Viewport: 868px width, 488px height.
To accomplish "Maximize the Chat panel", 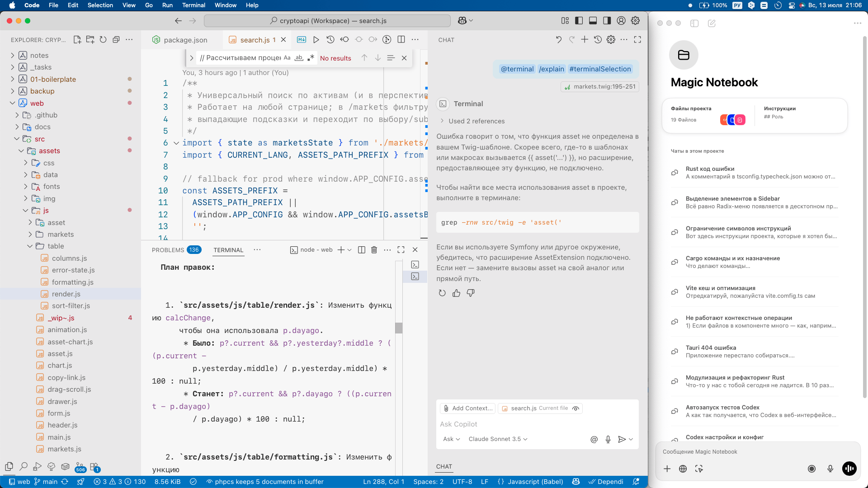I will [637, 40].
